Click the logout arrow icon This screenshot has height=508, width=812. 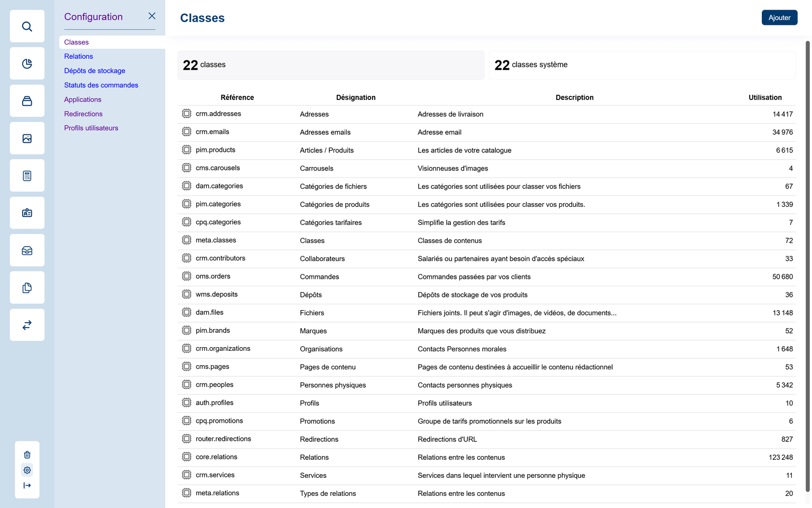27,485
